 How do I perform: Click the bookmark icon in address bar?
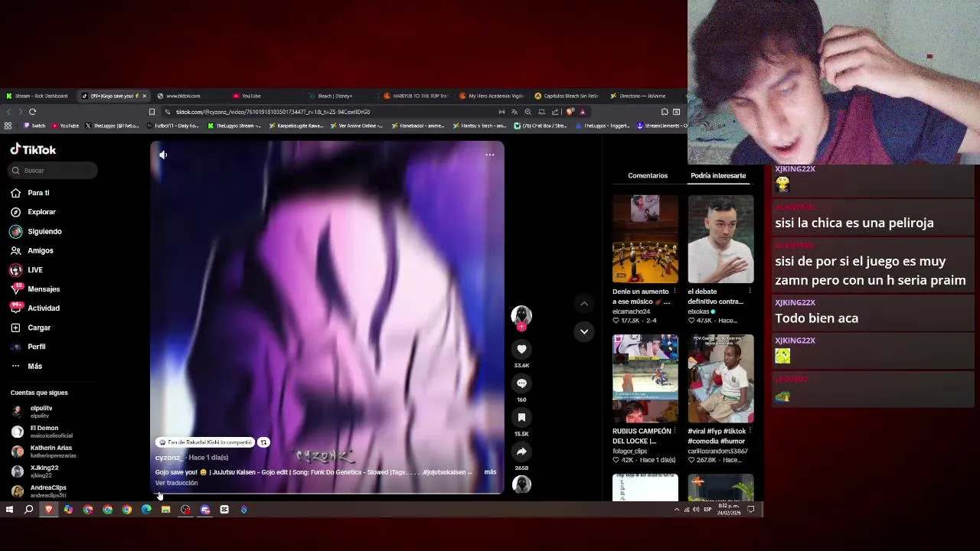[152, 112]
